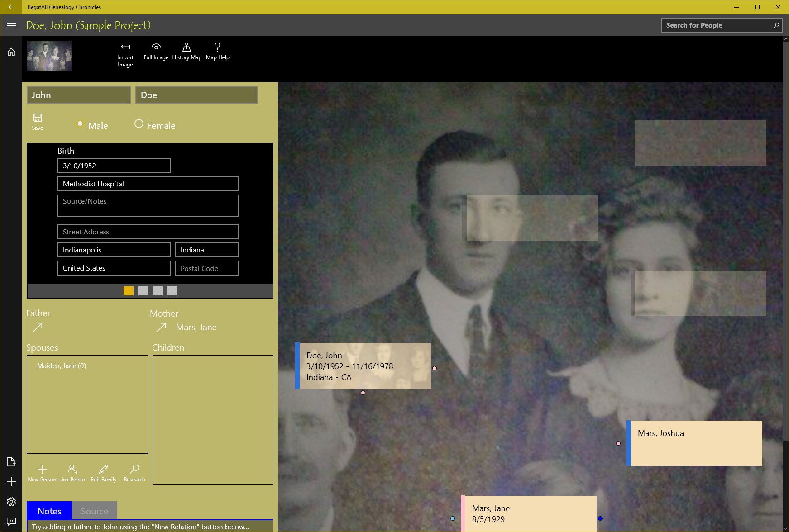
Task: Click the Methodist Hospital place field
Action: click(x=148, y=184)
